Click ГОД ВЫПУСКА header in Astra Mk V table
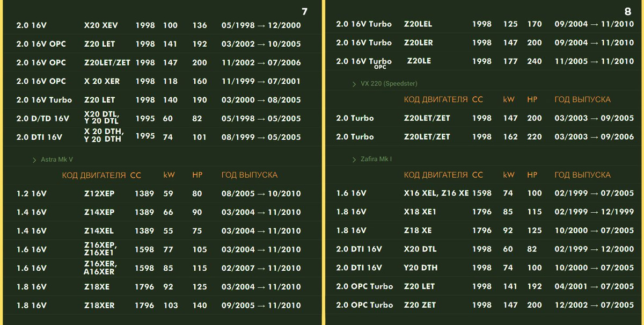This screenshot has height=325, width=644. point(250,175)
